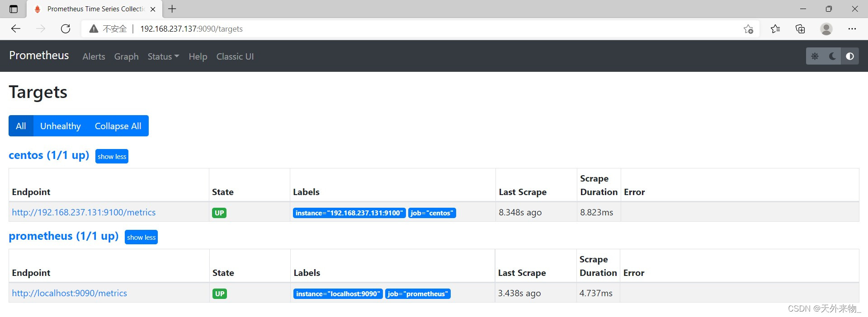Open the browser settings ellipsis menu
This screenshot has height=317, width=868.
(852, 29)
